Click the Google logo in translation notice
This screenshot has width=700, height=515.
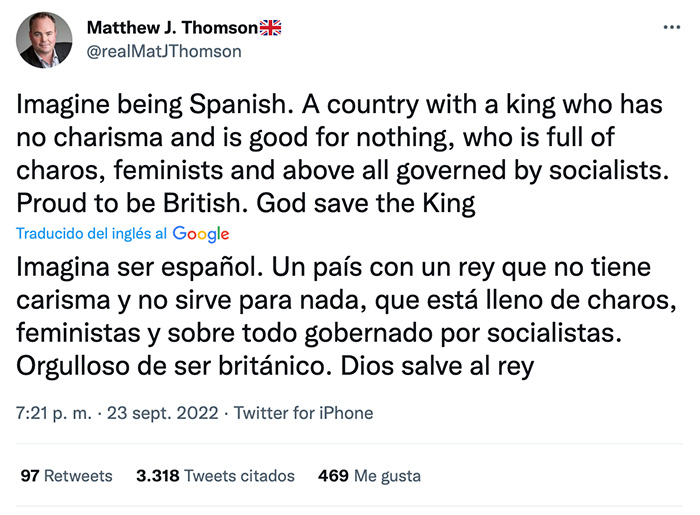[x=201, y=234]
